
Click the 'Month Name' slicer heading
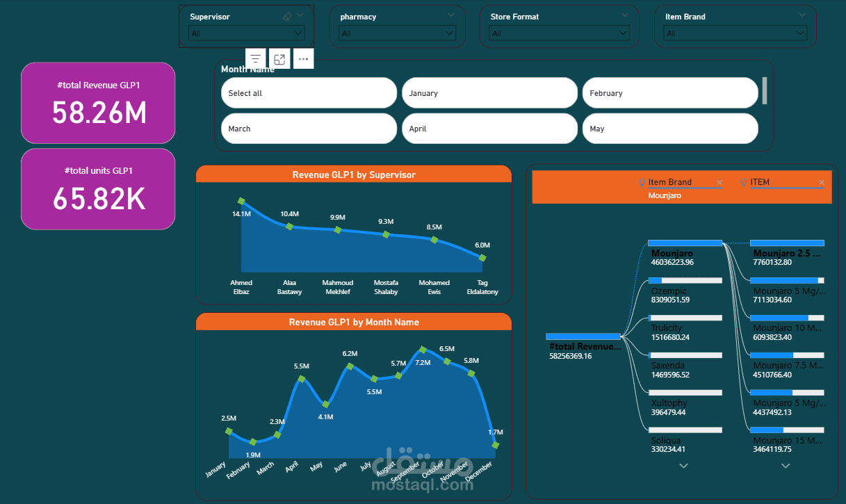point(247,69)
